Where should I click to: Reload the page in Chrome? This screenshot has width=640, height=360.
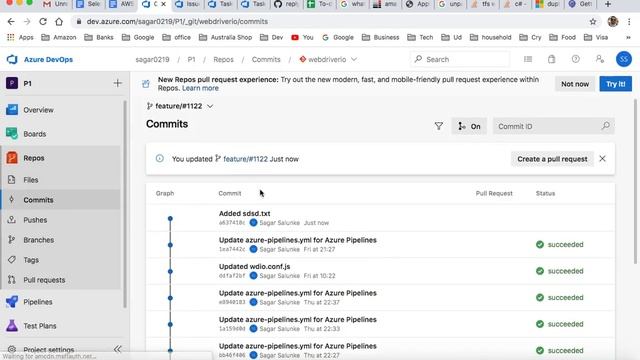tap(43, 22)
